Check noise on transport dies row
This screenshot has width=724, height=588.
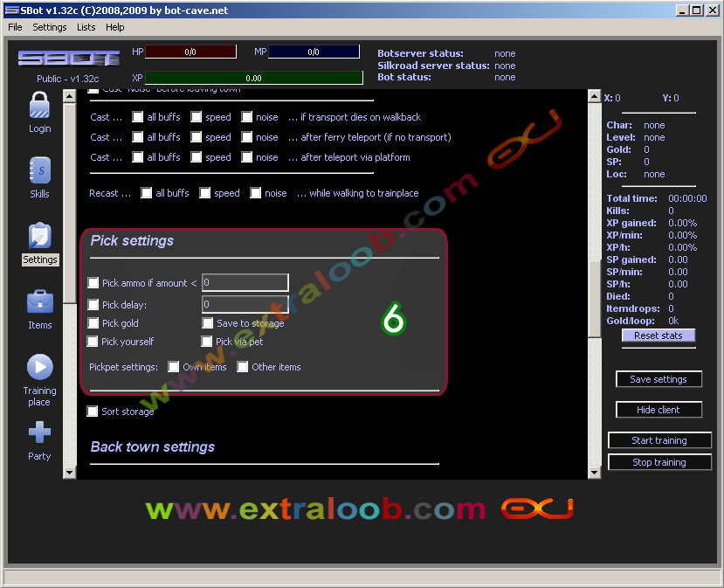click(247, 117)
